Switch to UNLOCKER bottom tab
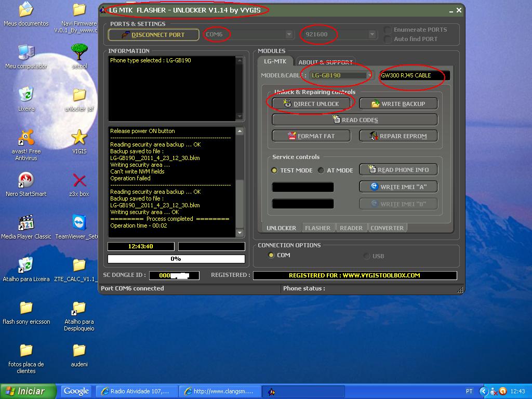This screenshot has height=399, width=532. click(281, 228)
